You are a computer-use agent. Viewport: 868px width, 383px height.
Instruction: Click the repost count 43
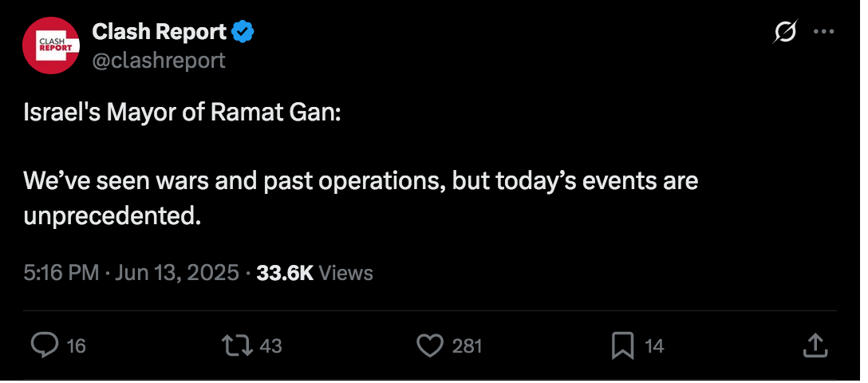pos(270,346)
